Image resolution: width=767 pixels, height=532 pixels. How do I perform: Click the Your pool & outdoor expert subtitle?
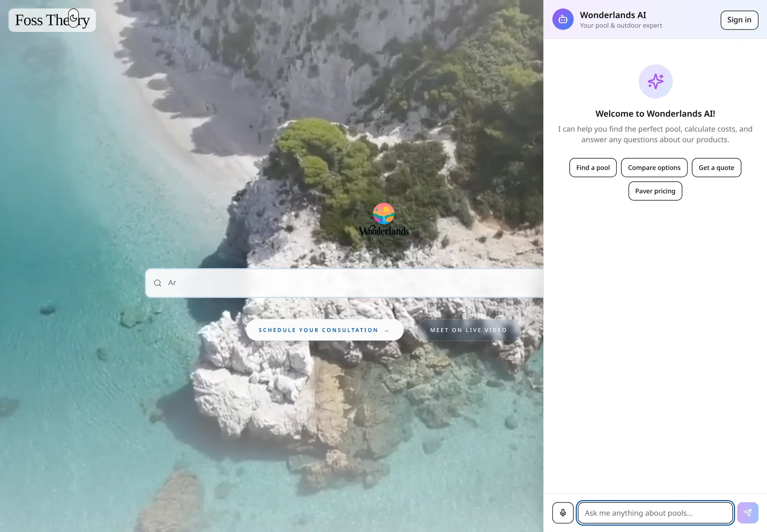621,26
